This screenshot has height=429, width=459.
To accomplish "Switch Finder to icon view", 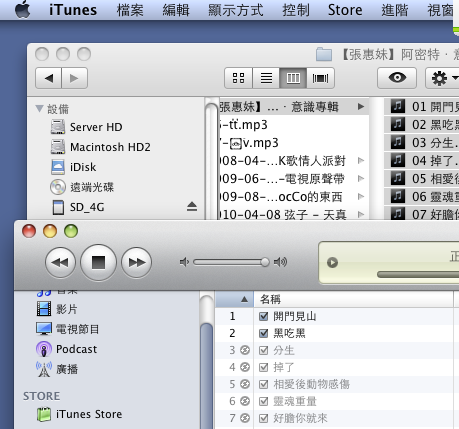I will [x=238, y=78].
